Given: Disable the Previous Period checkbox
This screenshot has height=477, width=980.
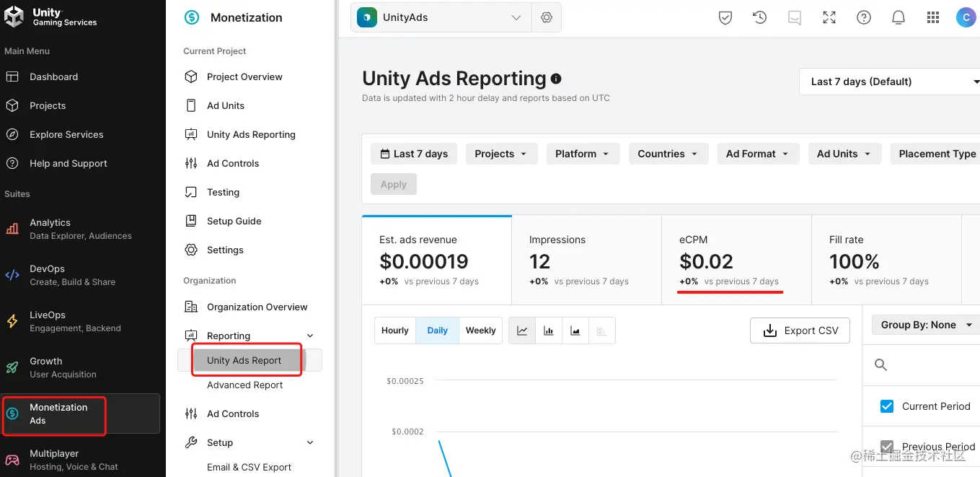Looking at the screenshot, I should pos(887,447).
